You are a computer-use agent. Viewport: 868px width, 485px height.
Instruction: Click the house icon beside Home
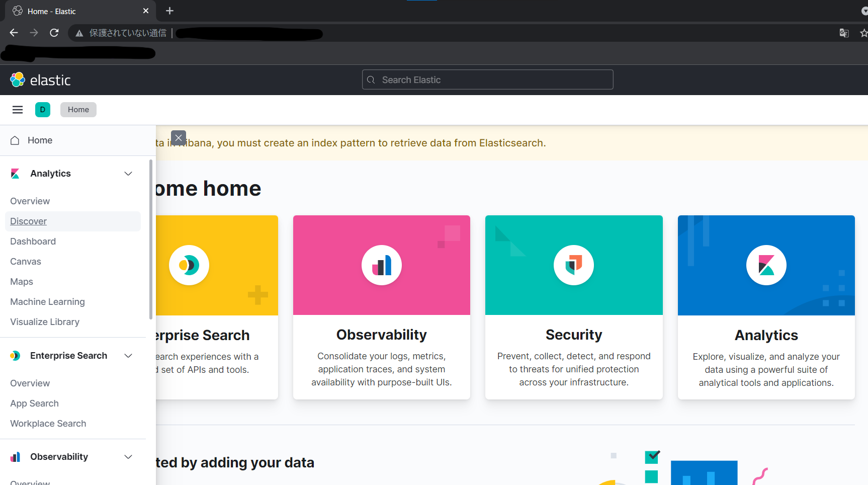pyautogui.click(x=15, y=140)
